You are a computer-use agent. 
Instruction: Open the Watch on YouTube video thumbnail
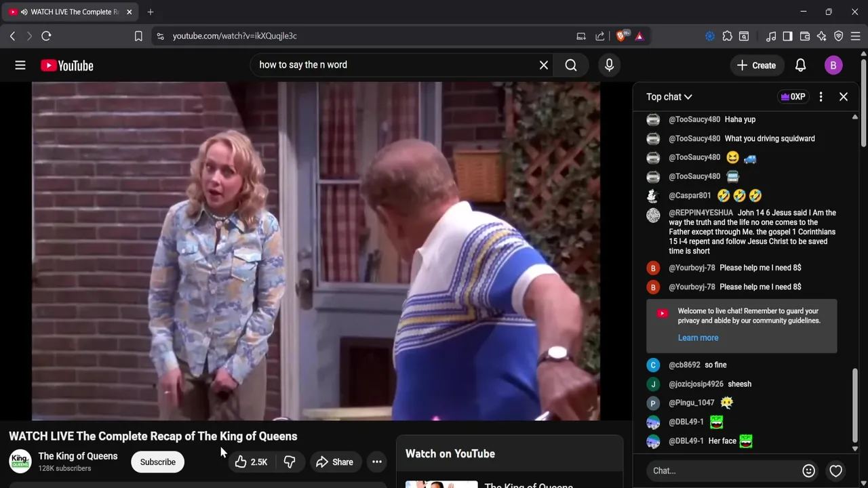[441, 484]
